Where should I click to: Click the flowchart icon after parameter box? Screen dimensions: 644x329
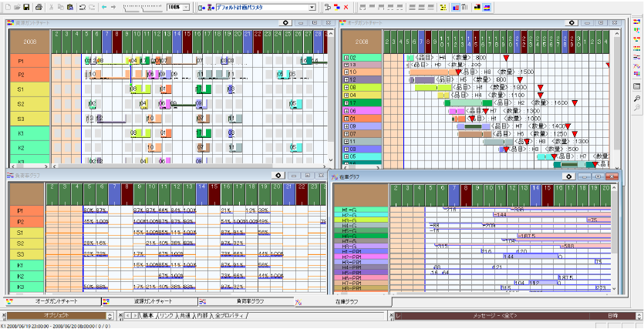tap(328, 8)
